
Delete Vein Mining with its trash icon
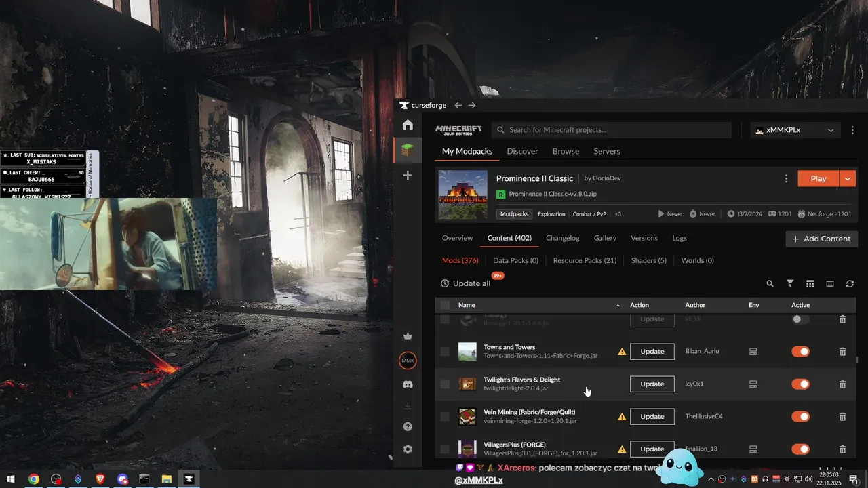click(842, 417)
